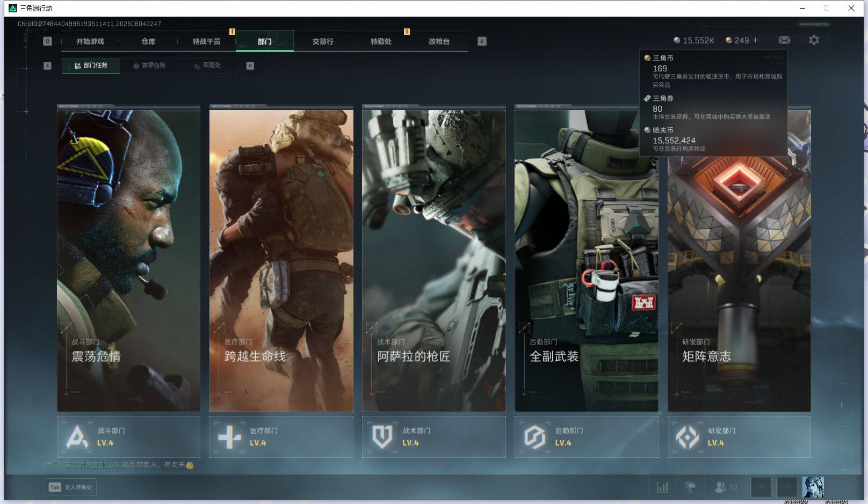This screenshot has width=868, height=504.
Task: Open the friends list icon showing 10
Action: click(726, 487)
